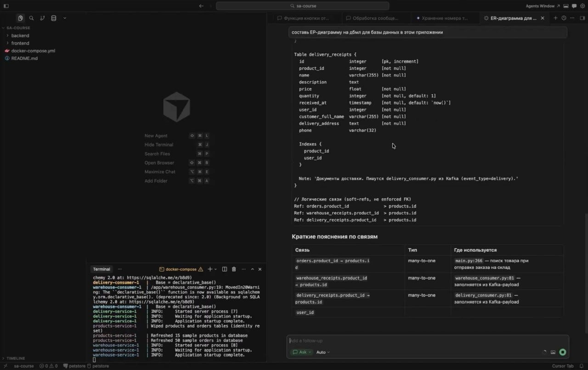Click first petstore database status item
The width and height of the screenshot is (588, 370).
(74, 366)
